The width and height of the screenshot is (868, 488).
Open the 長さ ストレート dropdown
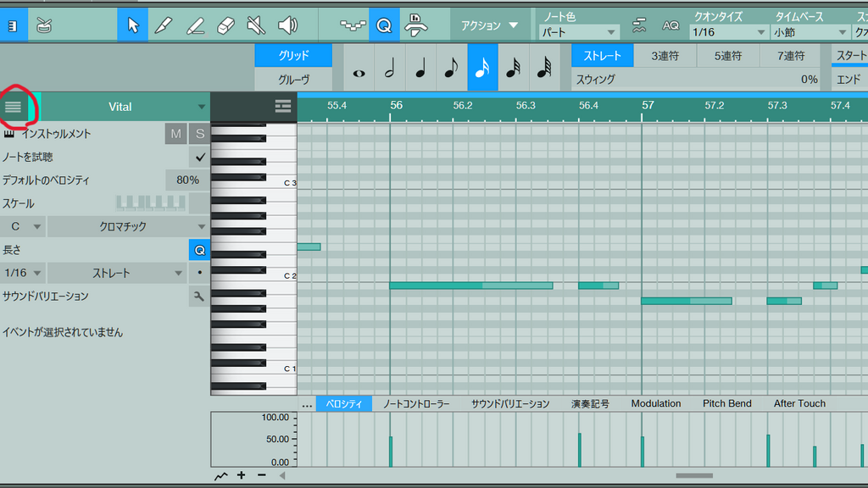pos(117,273)
